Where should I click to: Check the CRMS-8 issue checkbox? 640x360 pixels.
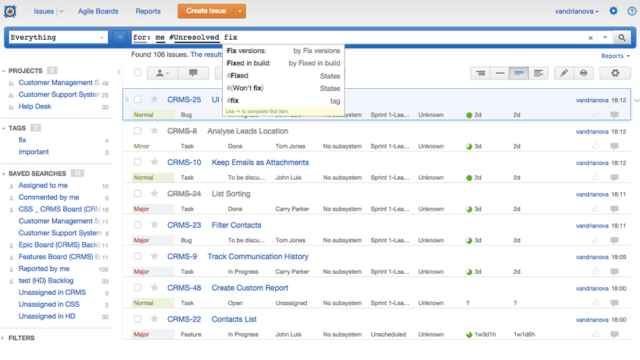138,131
